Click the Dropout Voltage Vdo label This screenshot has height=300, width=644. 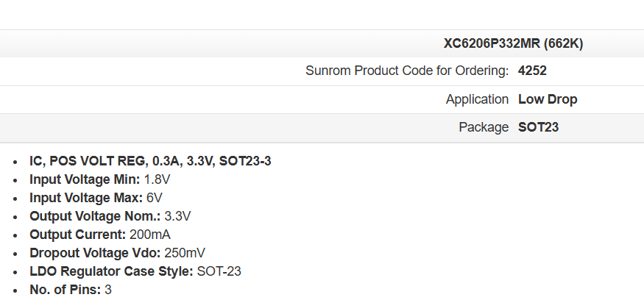point(95,253)
